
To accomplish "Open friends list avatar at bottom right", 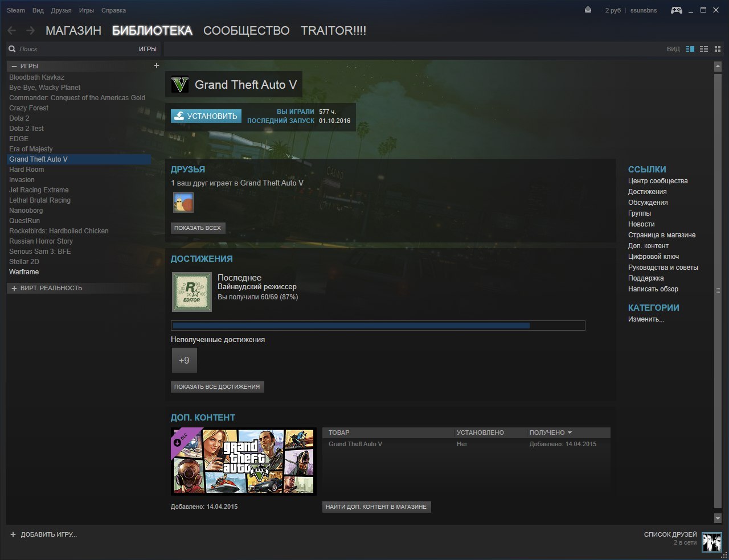I will (712, 542).
